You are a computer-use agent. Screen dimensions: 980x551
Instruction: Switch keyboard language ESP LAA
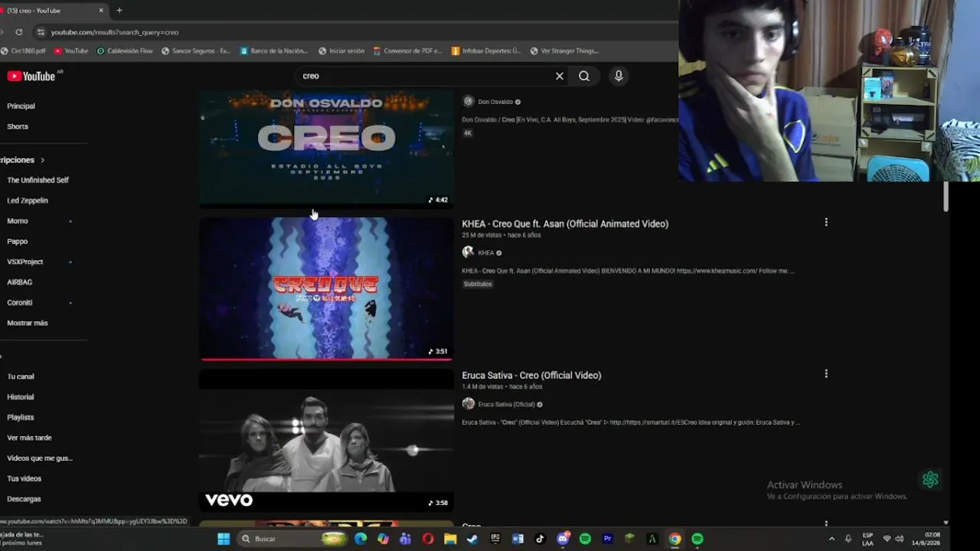click(867, 539)
